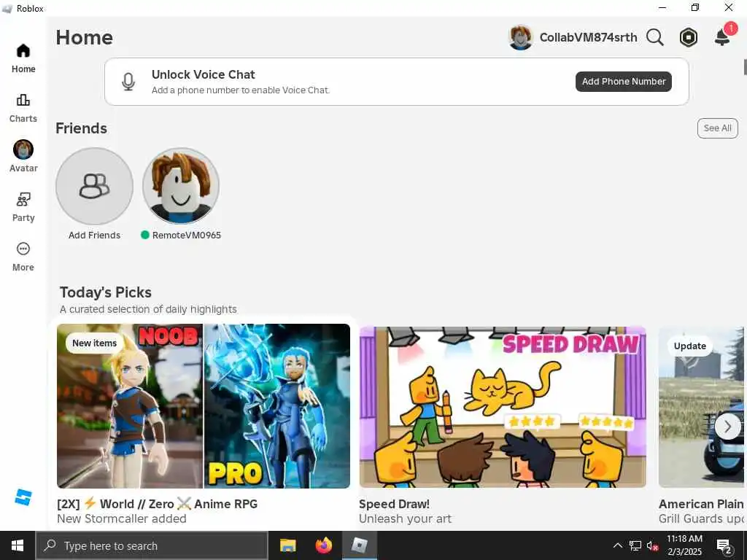Image resolution: width=747 pixels, height=560 pixels.
Task: Open Home in the left sidebar
Action: coord(23,58)
